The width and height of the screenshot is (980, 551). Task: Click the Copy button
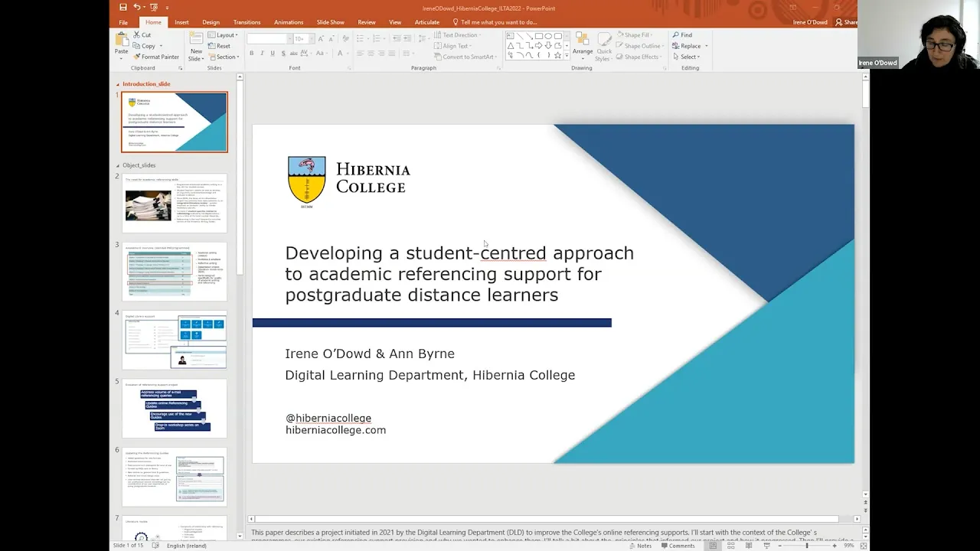pos(144,46)
